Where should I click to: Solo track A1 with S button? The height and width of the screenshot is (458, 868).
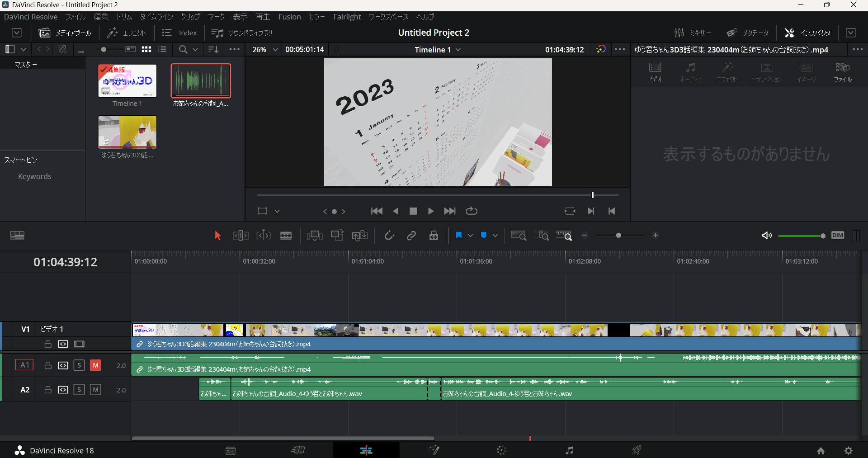(79, 365)
